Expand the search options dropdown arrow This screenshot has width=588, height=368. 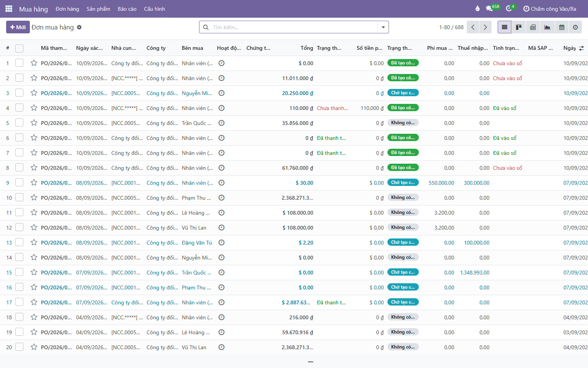pyautogui.click(x=383, y=27)
